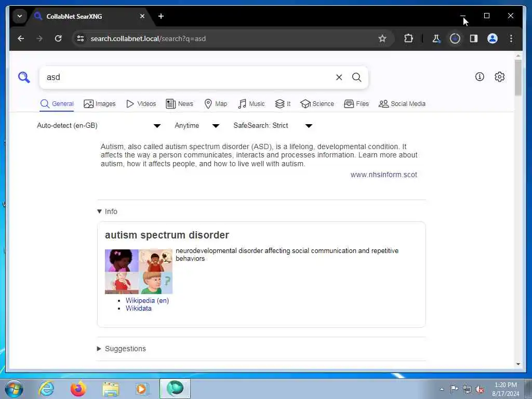This screenshot has height=399, width=532.
Task: Open Windows Explorer from taskbar
Action: [111, 389]
